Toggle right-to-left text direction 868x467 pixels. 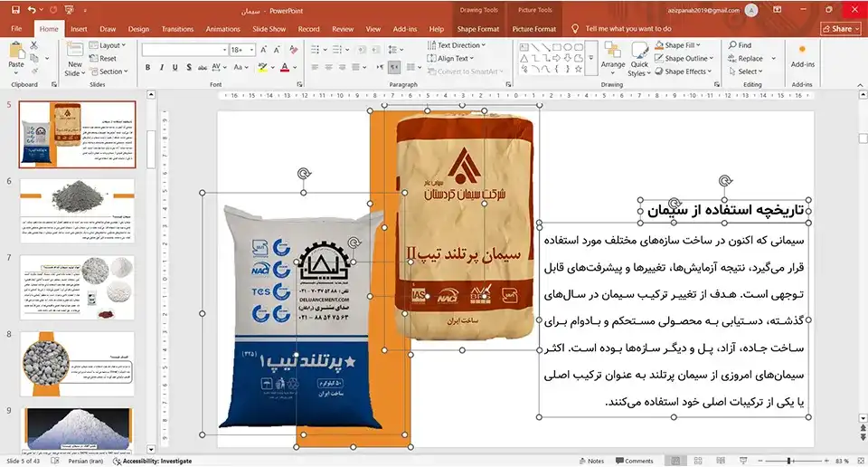point(394,67)
